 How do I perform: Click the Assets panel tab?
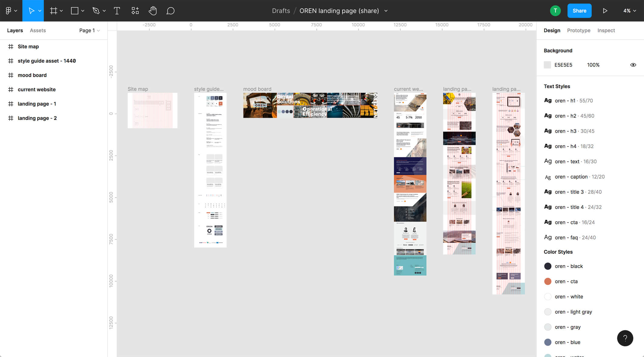38,30
